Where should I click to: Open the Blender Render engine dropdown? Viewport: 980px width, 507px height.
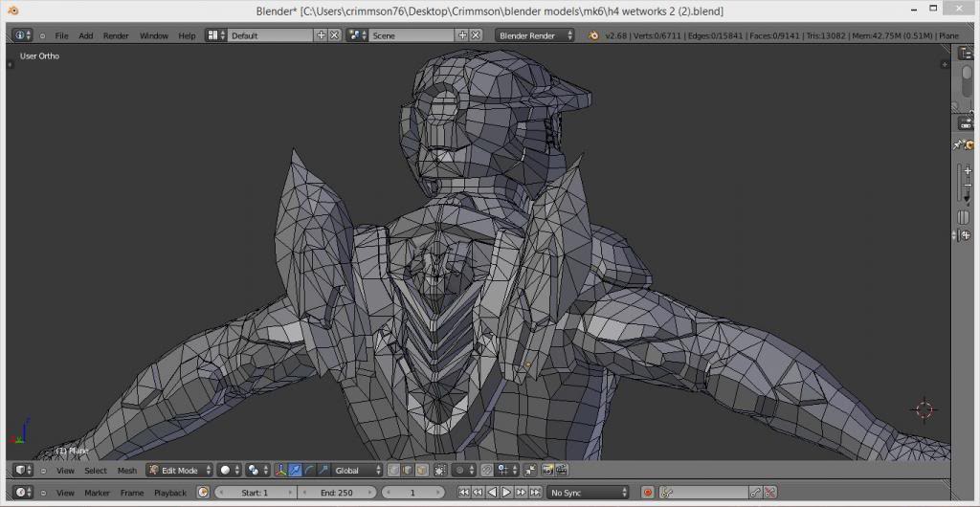pyautogui.click(x=535, y=35)
